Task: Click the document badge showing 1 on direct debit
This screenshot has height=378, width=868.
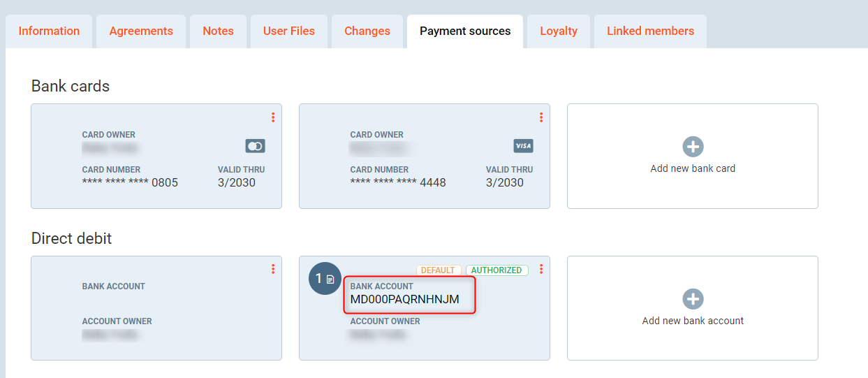Action: coord(325,279)
